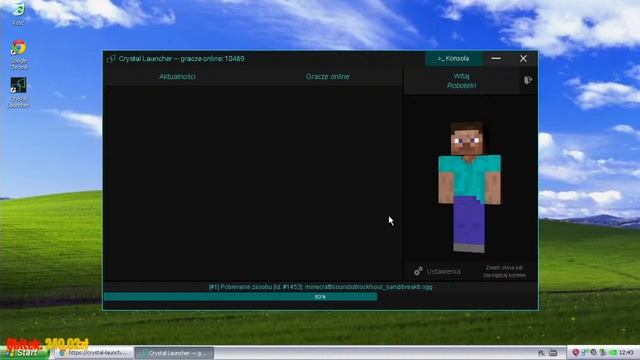
Task: Open the Konsola console button
Action: pyautogui.click(x=453, y=59)
